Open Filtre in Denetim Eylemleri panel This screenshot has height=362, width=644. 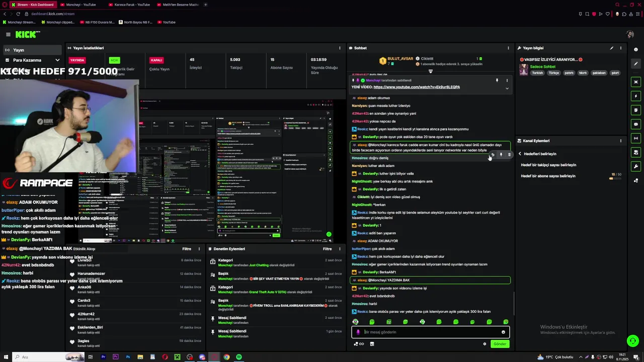coord(328,249)
